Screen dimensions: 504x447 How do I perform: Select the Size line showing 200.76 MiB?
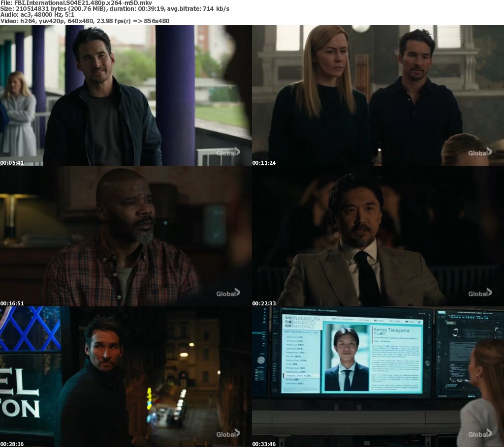click(x=115, y=9)
